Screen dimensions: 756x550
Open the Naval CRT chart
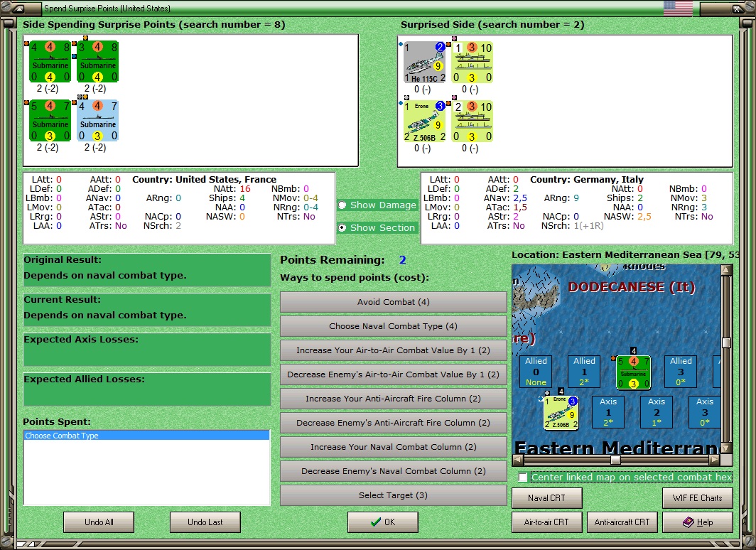click(x=547, y=498)
